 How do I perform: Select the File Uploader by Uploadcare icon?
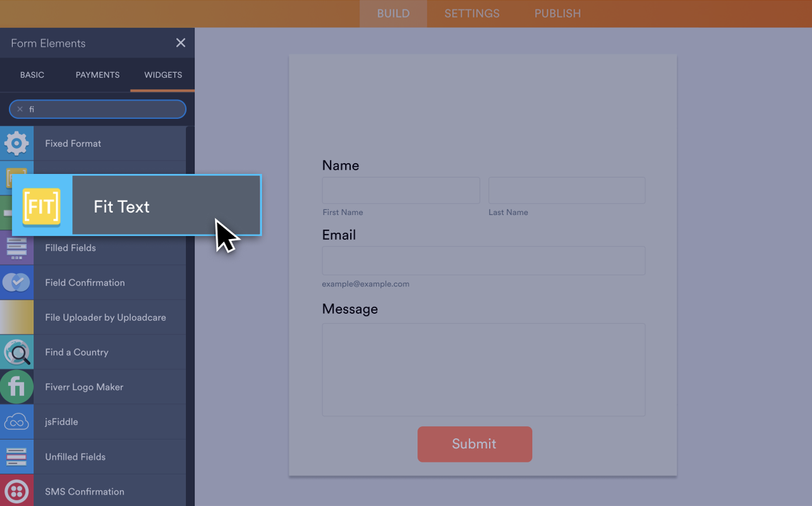(x=16, y=317)
